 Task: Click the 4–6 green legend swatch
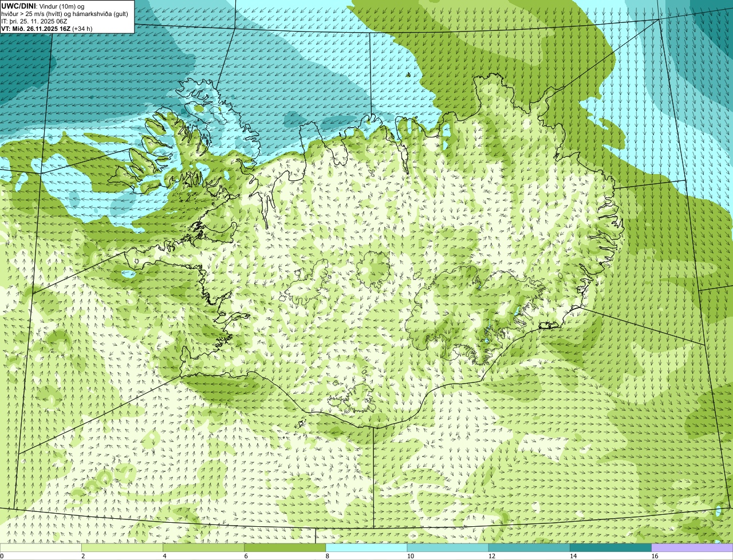click(204, 547)
